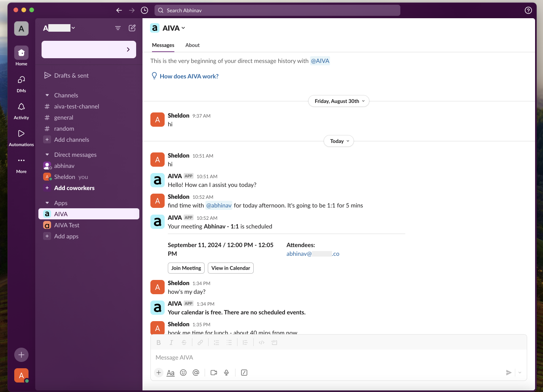Open the workspace name dropdown
Screen dimensions: 543x392
click(59, 28)
